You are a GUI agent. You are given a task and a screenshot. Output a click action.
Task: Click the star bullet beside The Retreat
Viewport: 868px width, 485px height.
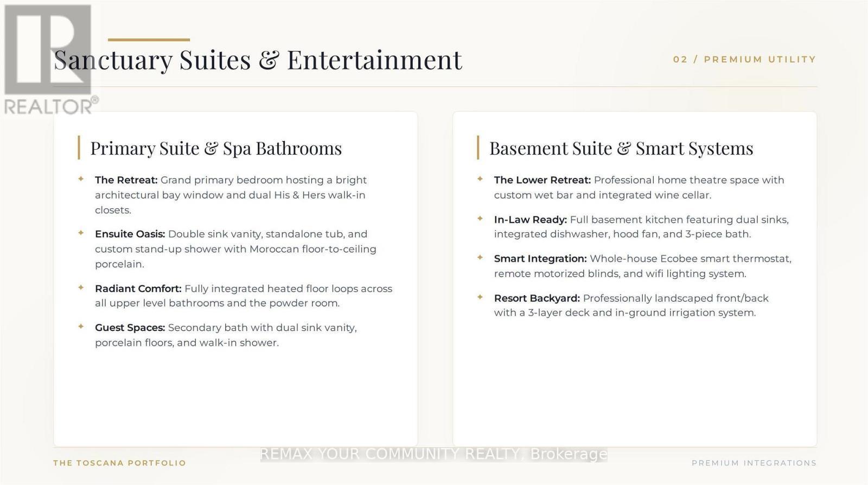coord(81,178)
